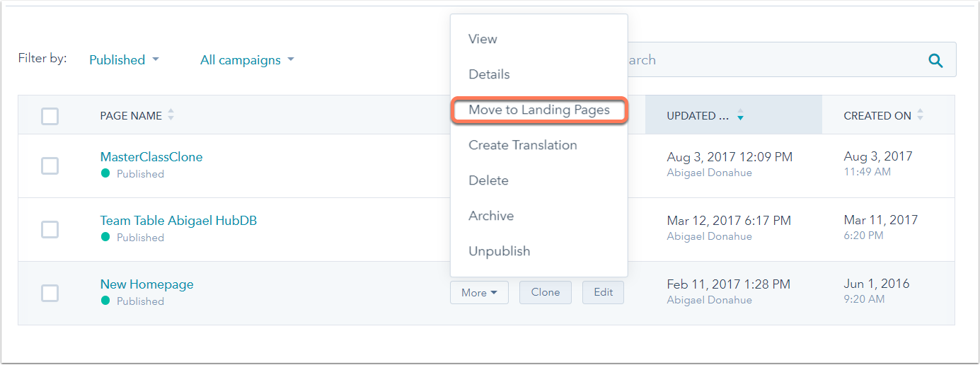
Task: Select Archive menu entry
Action: (x=491, y=216)
